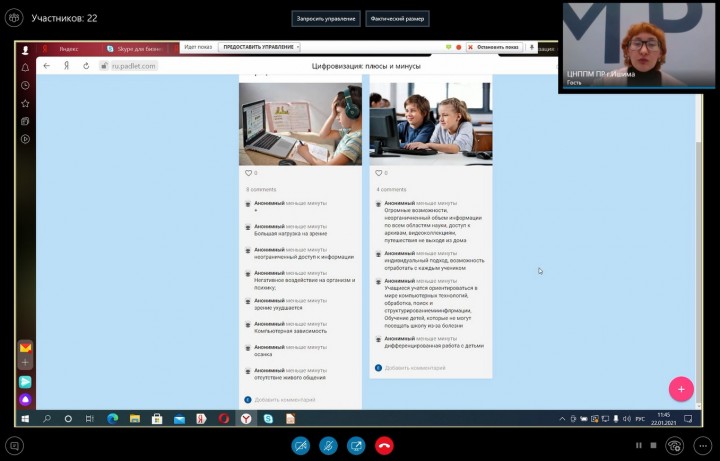The height and width of the screenshot is (461, 720).
Task: Click the ru.padlet.com address bar
Action: point(128,66)
